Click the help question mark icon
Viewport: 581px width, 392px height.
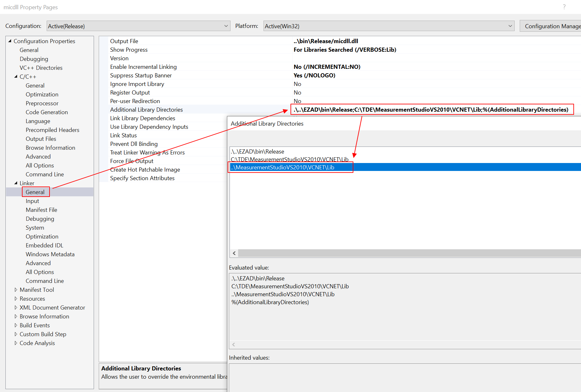point(564,7)
